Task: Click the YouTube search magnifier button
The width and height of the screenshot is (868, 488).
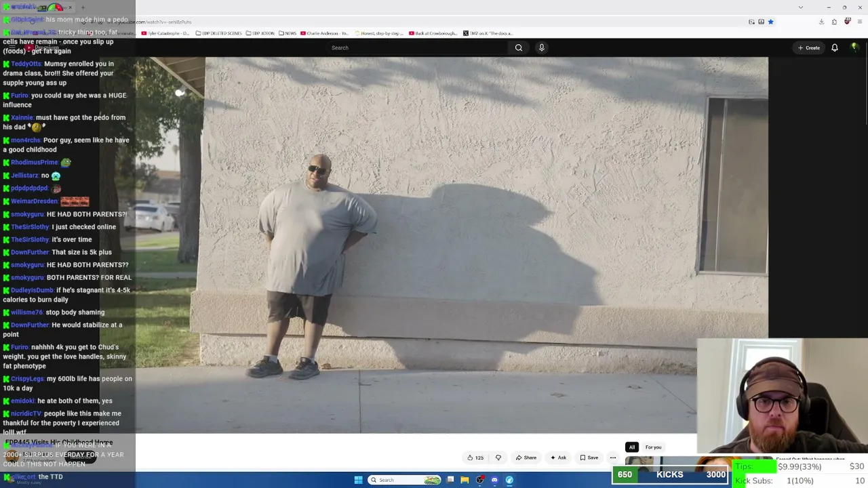Action: (x=519, y=47)
